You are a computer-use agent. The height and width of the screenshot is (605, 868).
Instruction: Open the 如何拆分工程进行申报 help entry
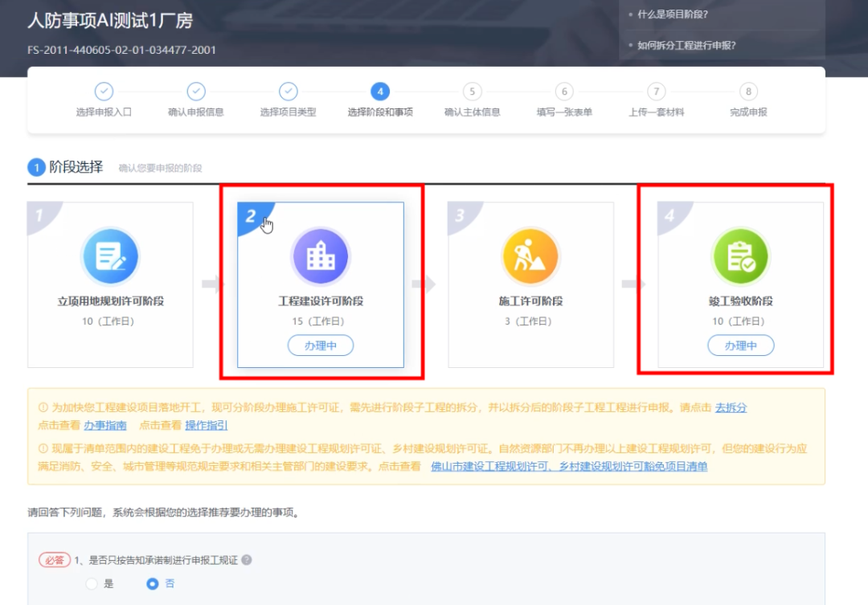coord(686,46)
